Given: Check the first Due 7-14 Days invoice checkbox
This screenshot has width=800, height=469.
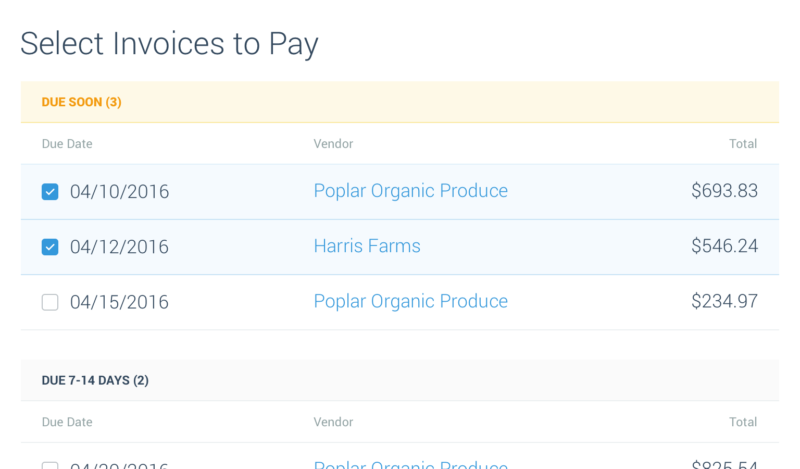Looking at the screenshot, I should coord(50,465).
